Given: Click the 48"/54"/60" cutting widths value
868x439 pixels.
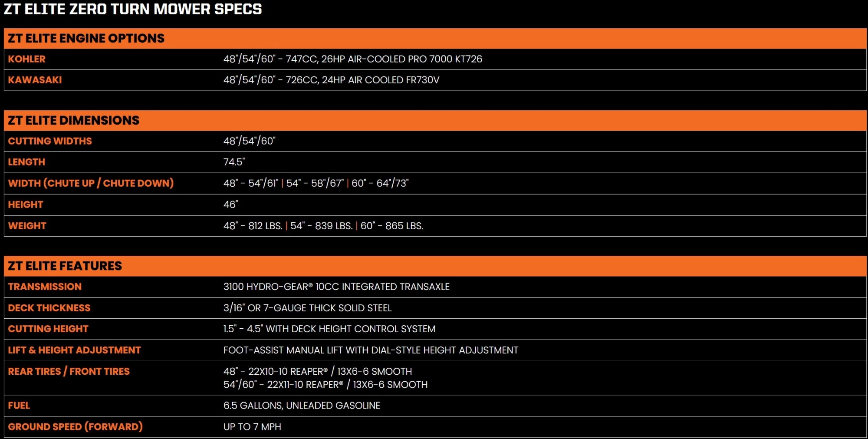Looking at the screenshot, I should click(250, 141).
